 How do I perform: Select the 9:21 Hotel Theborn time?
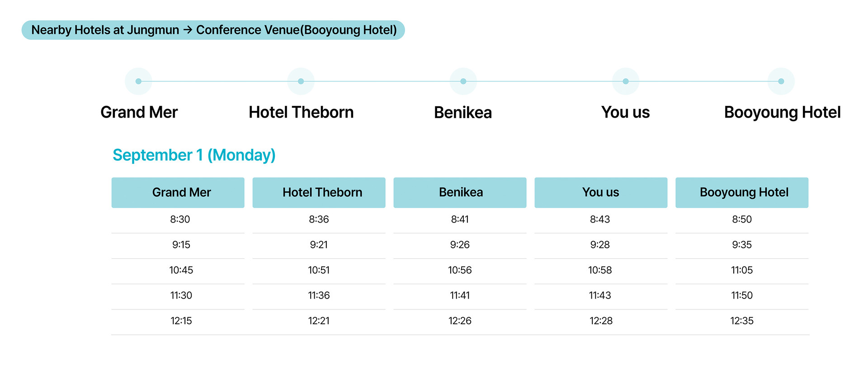click(319, 245)
